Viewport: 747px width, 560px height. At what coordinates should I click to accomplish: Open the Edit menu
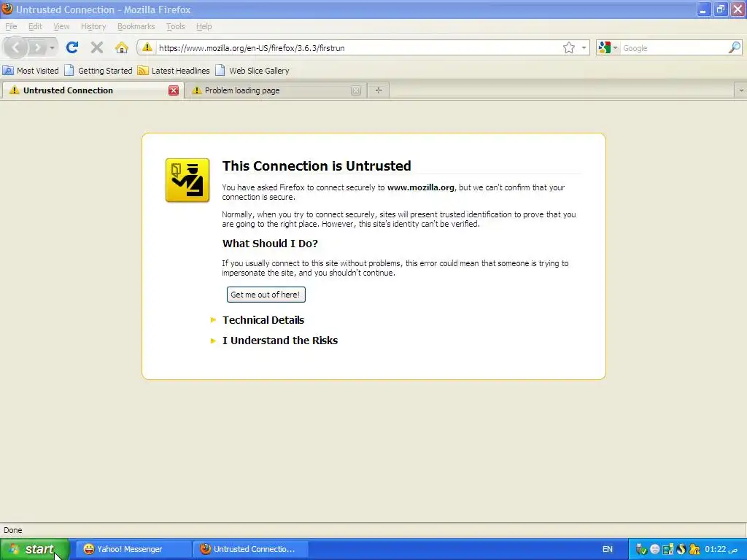35,26
